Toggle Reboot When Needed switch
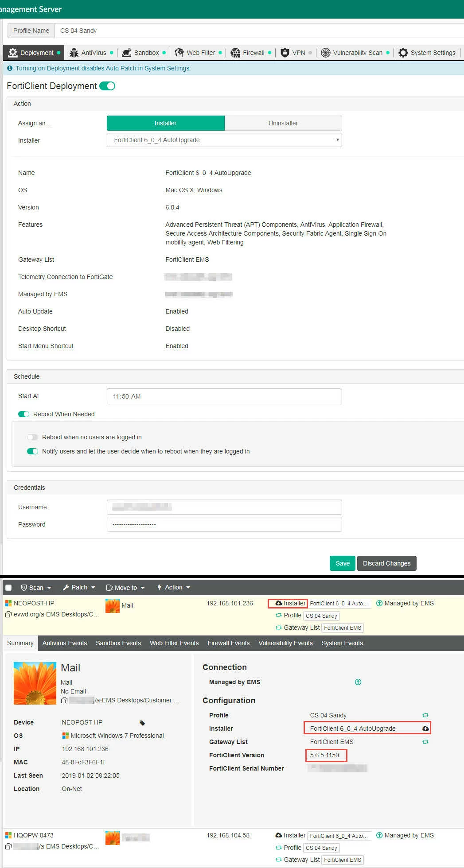464x868 pixels. click(23, 414)
